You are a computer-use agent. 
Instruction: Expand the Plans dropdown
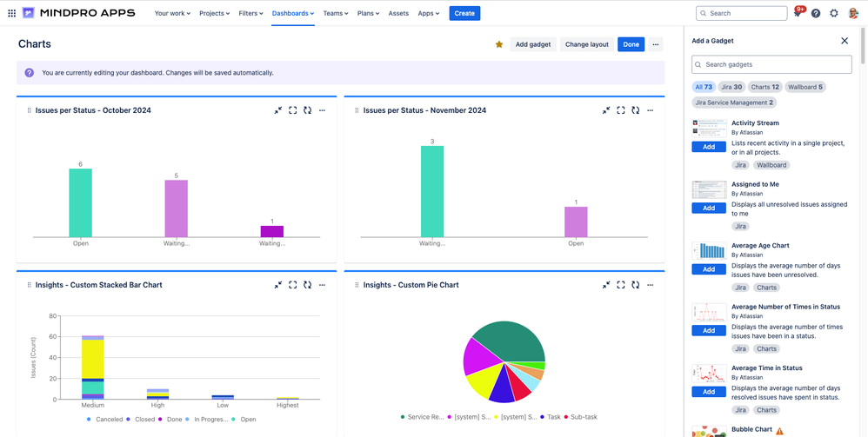[x=368, y=13]
